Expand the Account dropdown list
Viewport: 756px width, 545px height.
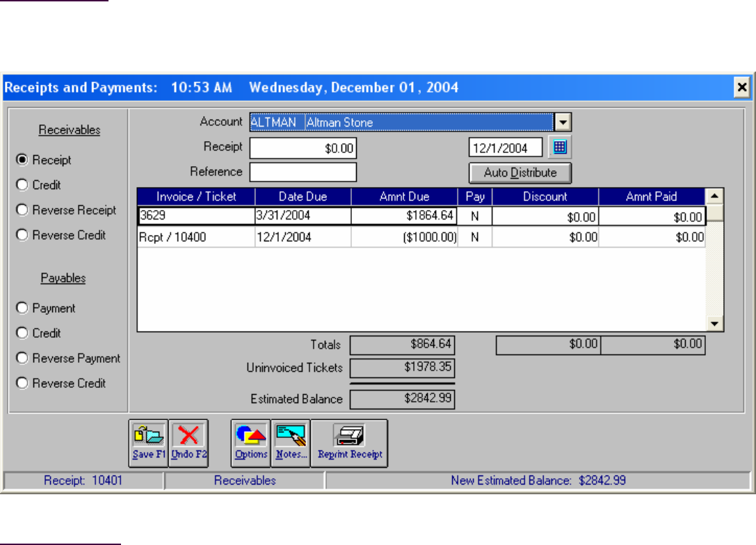click(563, 122)
